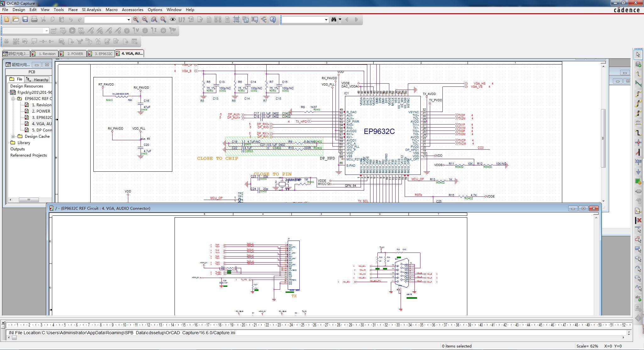Select the Zoom Out tool
The height and width of the screenshot is (350, 644).
[145, 19]
